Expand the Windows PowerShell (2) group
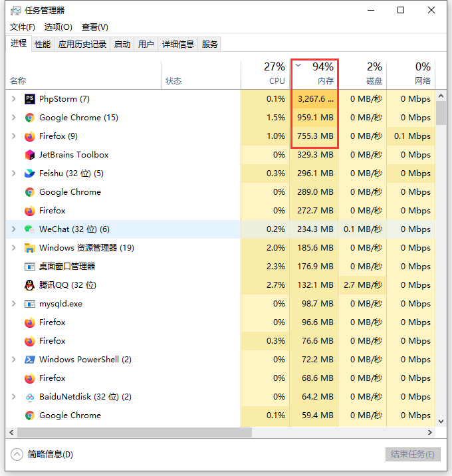The height and width of the screenshot is (476, 452). click(14, 360)
